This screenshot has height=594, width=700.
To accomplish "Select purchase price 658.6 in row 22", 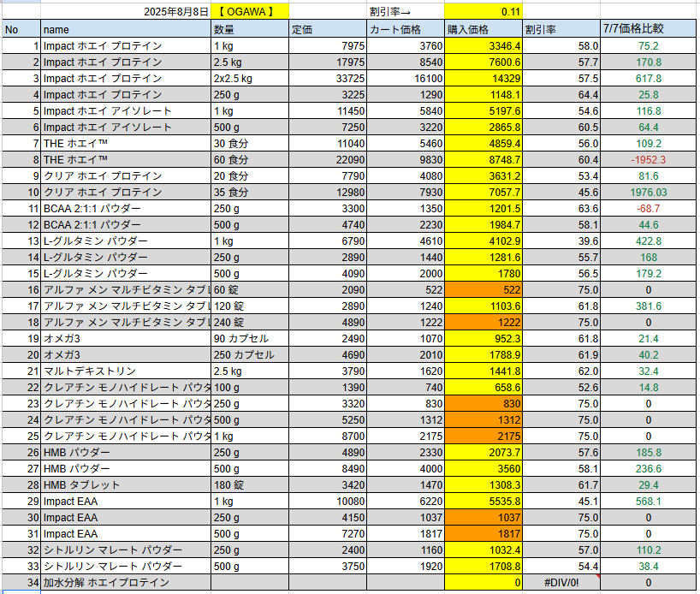I will [483, 387].
